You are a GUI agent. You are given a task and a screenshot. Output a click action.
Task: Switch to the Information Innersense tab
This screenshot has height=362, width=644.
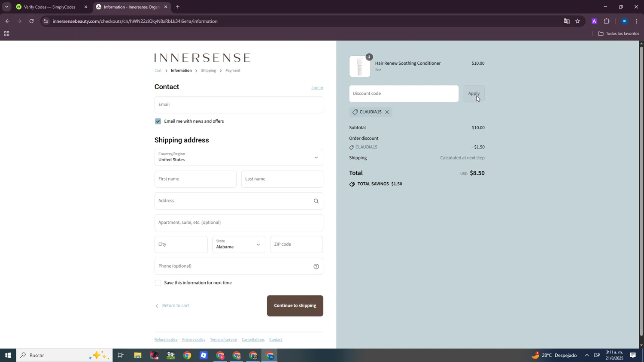click(x=132, y=7)
